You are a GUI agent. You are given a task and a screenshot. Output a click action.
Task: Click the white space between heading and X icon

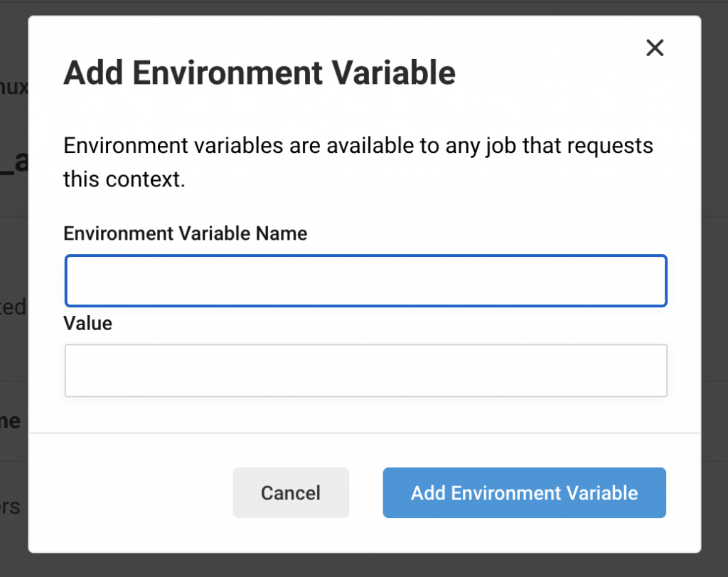pyautogui.click(x=547, y=71)
